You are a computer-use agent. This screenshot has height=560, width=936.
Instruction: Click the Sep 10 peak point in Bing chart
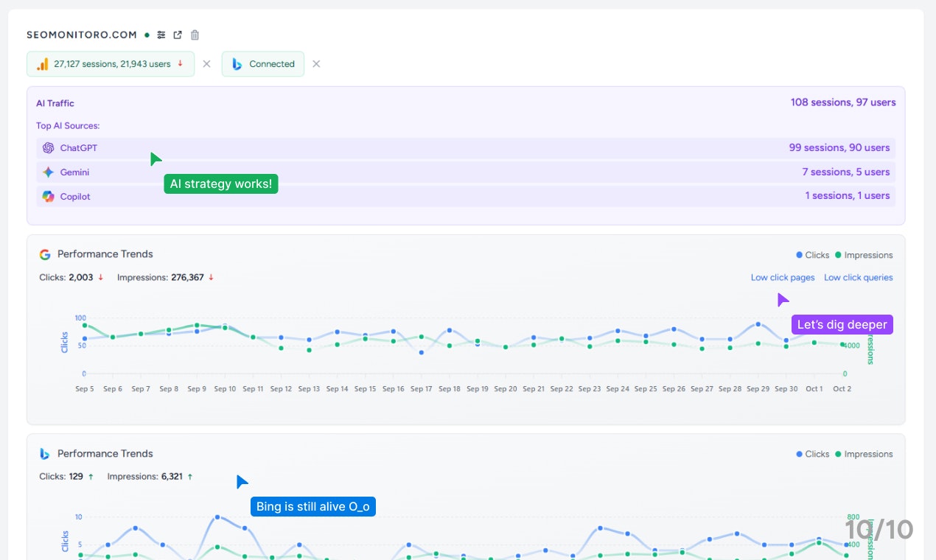point(217,517)
